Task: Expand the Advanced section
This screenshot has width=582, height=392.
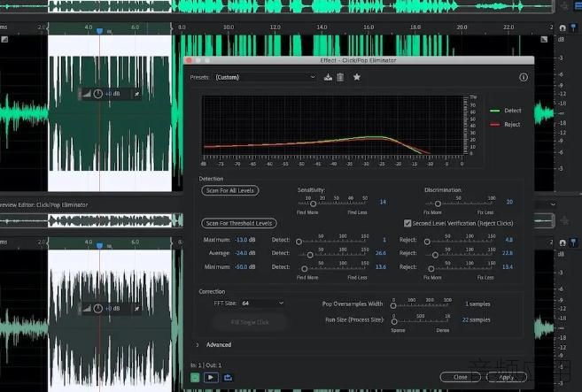Action: (198, 345)
